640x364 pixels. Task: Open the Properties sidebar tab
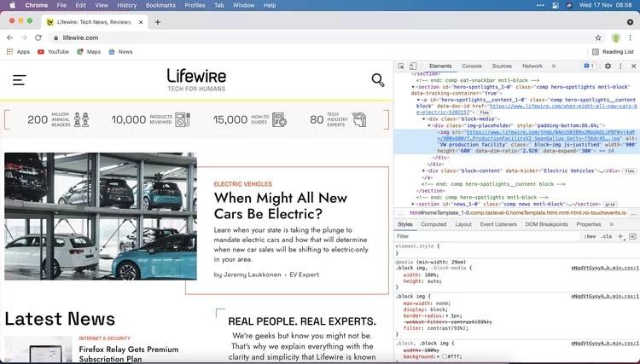point(588,224)
